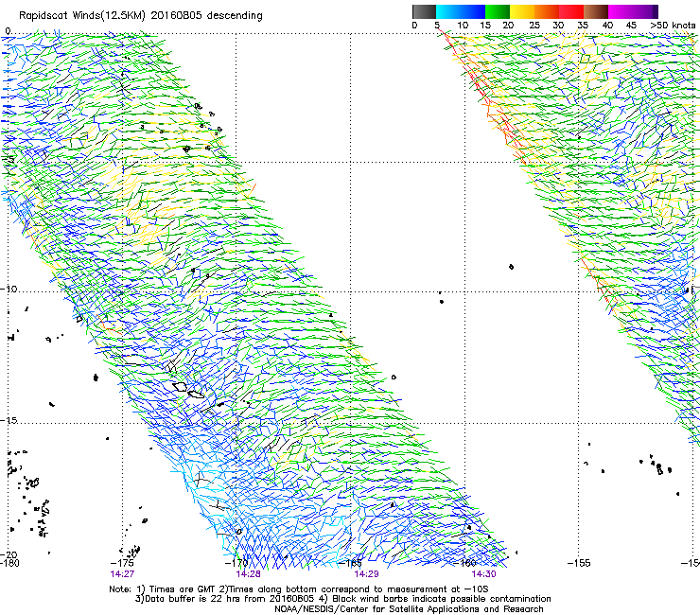Click the 14:28 swath time label
This screenshot has height=615, width=700.
click(248, 574)
